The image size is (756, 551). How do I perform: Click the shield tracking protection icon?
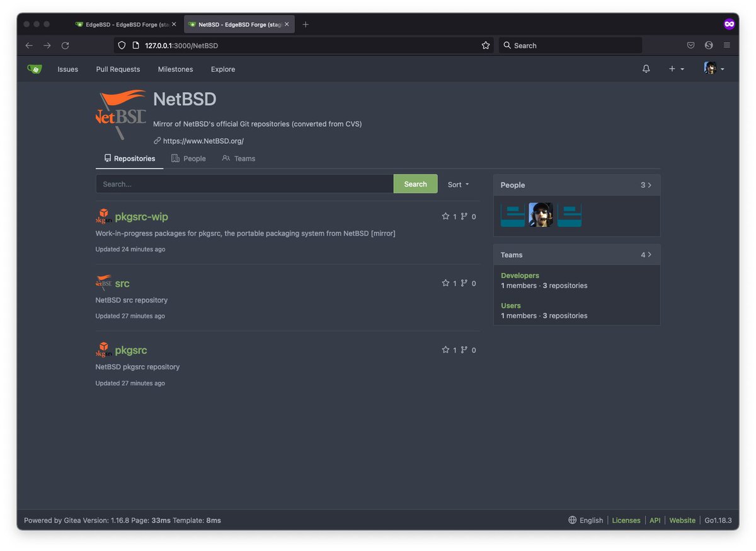(x=122, y=45)
